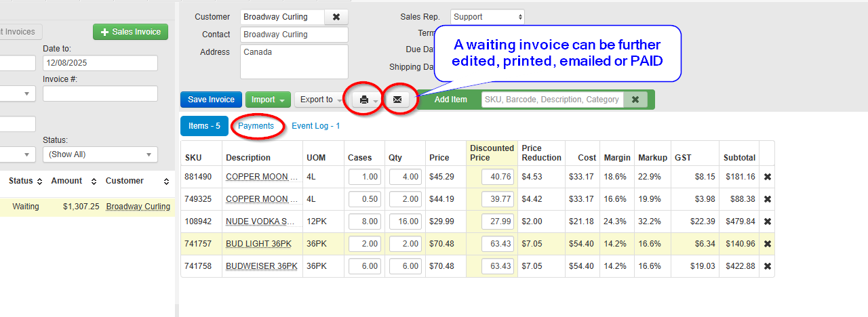This screenshot has height=317, width=868.
Task: Remove the Budweiser 36PK item row
Action: [x=768, y=266]
